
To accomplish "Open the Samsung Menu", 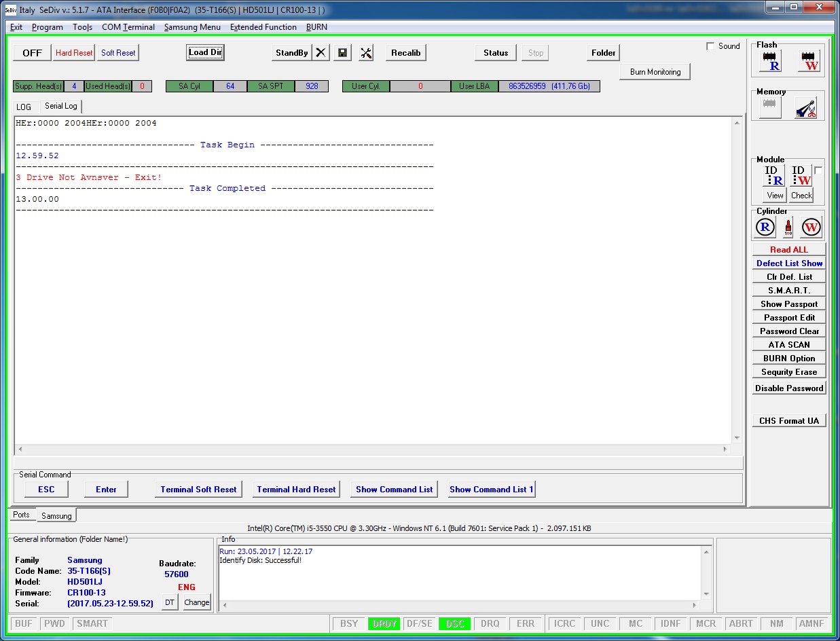I will 192,27.
